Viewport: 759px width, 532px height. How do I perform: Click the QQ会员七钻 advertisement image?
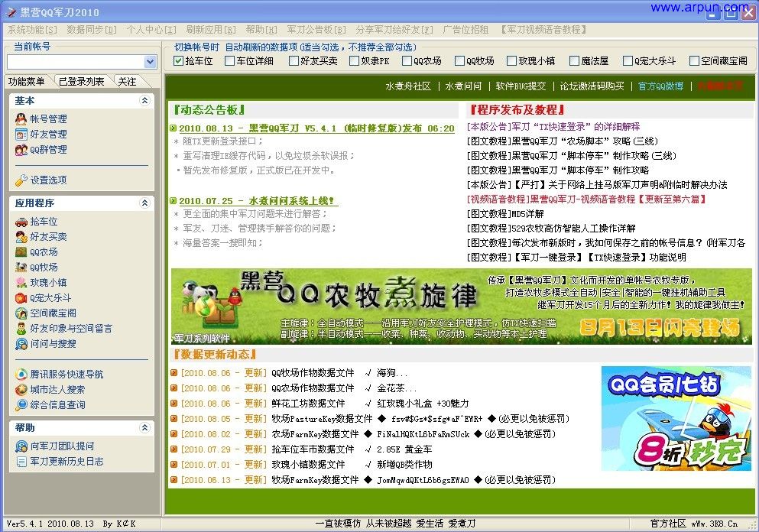(676, 418)
